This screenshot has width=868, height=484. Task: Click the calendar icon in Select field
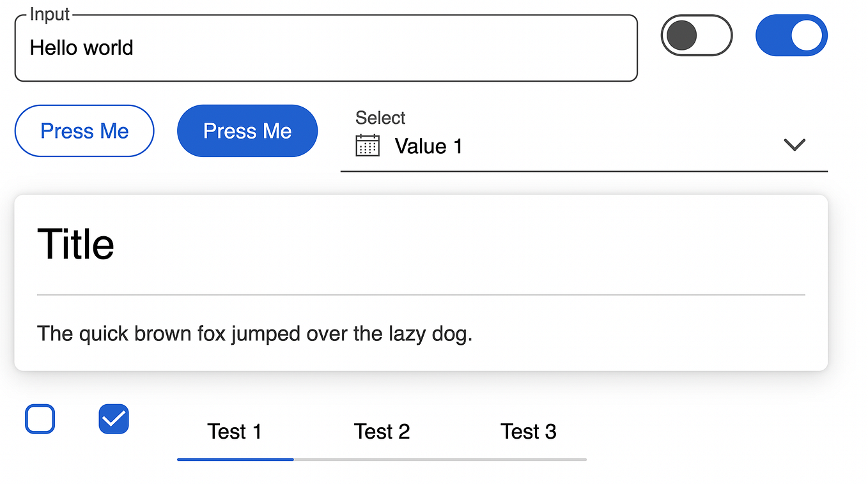(368, 146)
